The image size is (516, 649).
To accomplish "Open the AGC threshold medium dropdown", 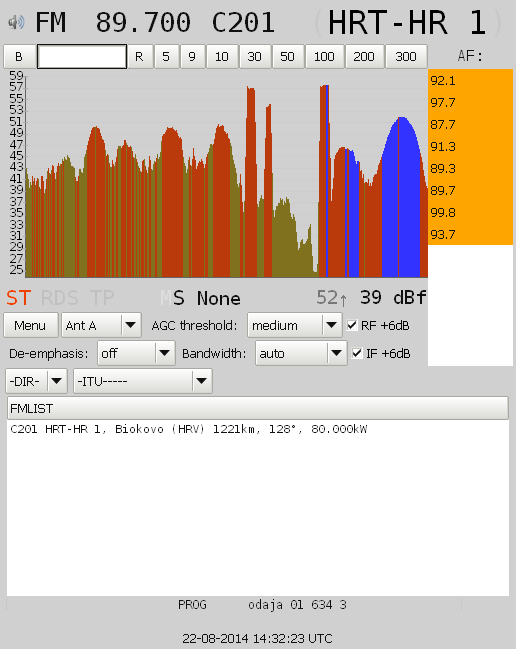I will [295, 325].
